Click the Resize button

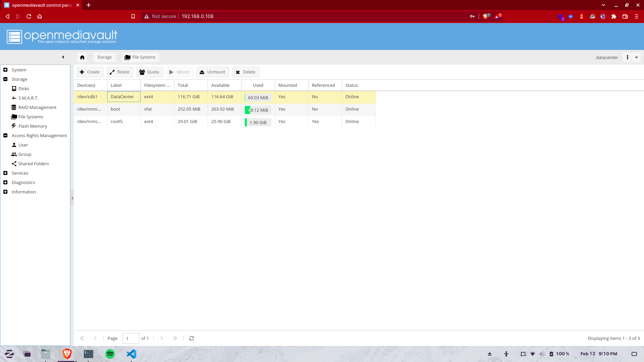coord(120,72)
